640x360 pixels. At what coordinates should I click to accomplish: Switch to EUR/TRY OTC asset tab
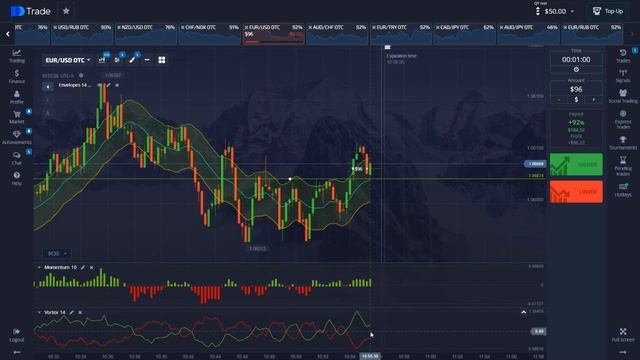pos(401,34)
